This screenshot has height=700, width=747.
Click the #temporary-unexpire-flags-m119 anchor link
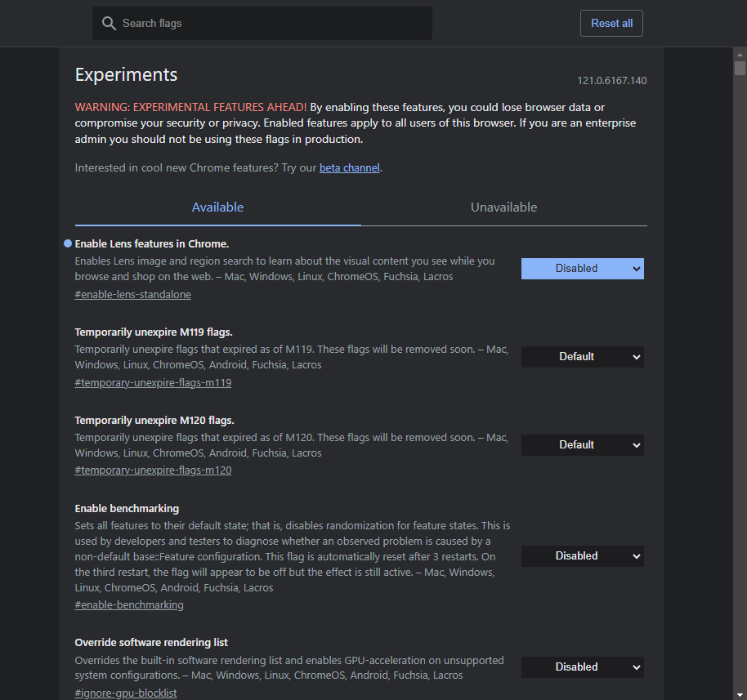(153, 383)
